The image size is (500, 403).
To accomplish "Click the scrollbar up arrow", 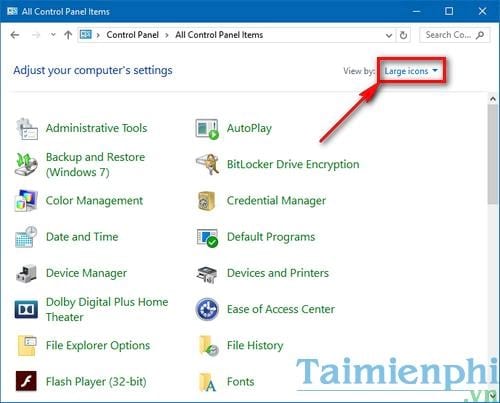I will (492, 99).
